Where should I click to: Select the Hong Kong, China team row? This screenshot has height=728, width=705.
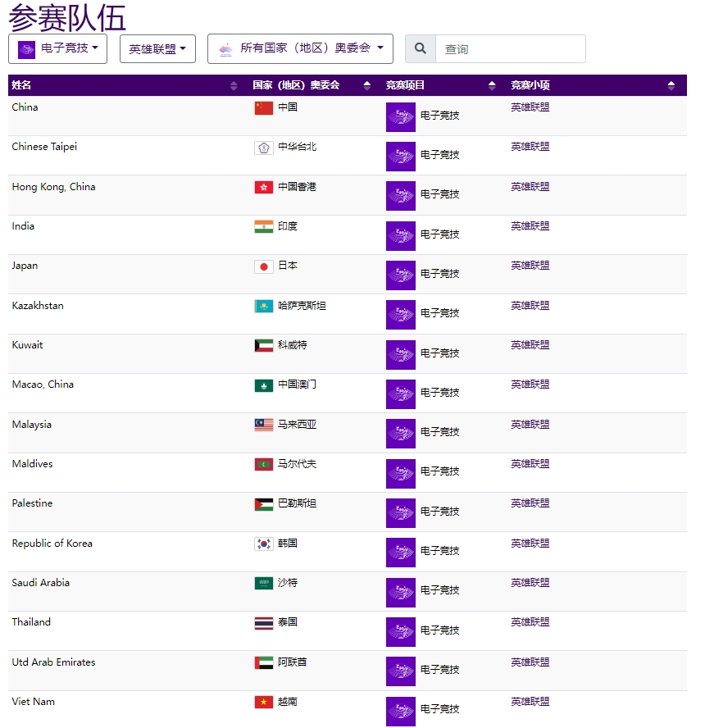pos(347,195)
